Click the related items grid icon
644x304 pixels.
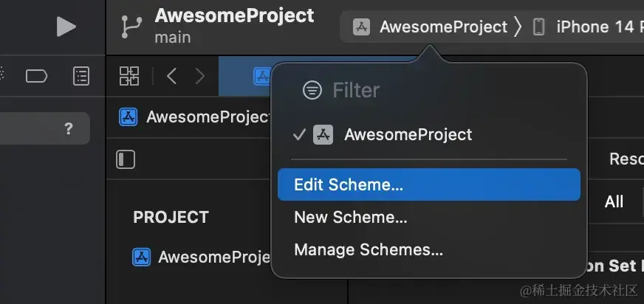[x=129, y=75]
